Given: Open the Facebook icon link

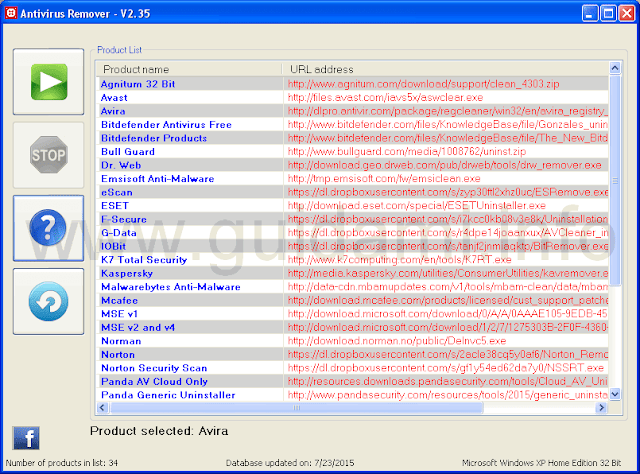Looking at the screenshot, I should coord(26,438).
